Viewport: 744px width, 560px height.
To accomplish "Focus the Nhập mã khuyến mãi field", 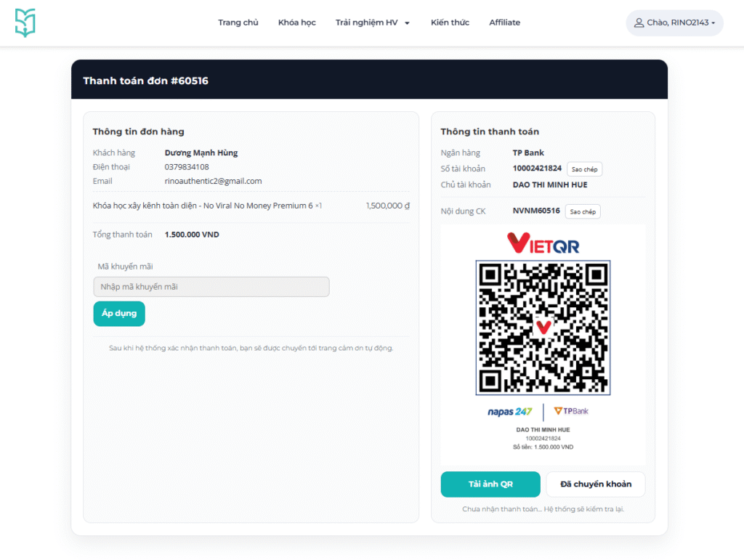I will click(211, 287).
